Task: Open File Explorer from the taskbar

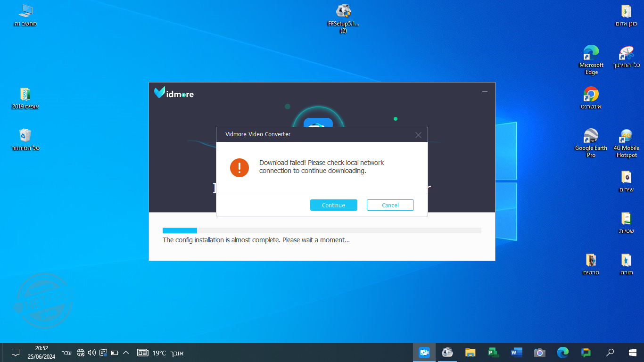Action: click(x=471, y=353)
